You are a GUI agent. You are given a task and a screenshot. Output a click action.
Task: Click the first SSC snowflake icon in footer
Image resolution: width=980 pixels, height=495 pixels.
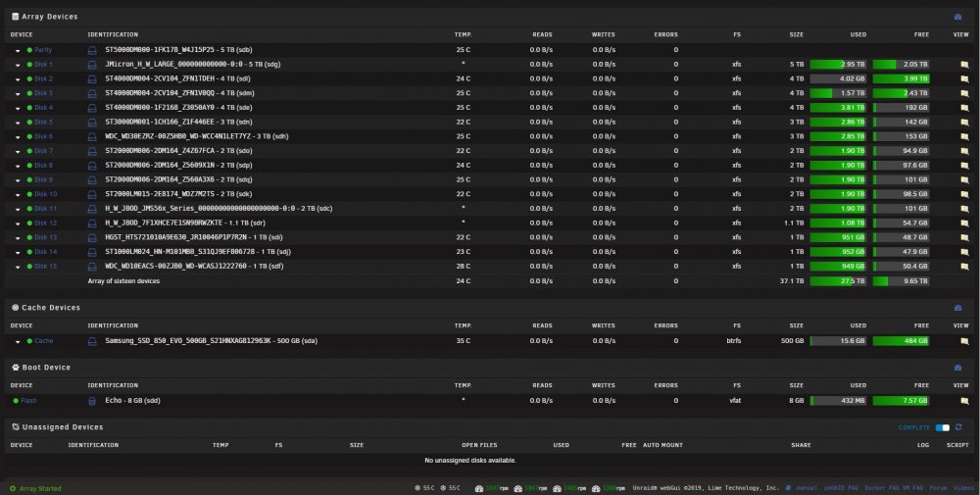(x=416, y=488)
